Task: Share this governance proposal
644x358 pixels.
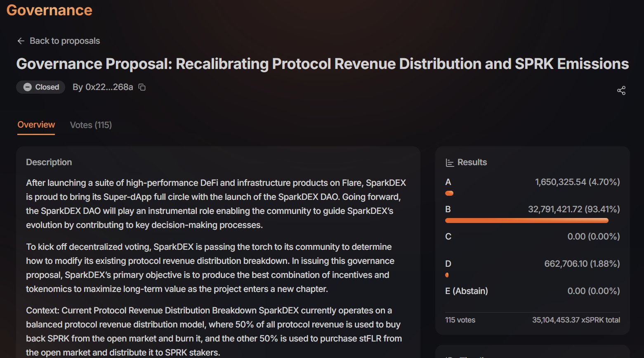Action: 621,90
